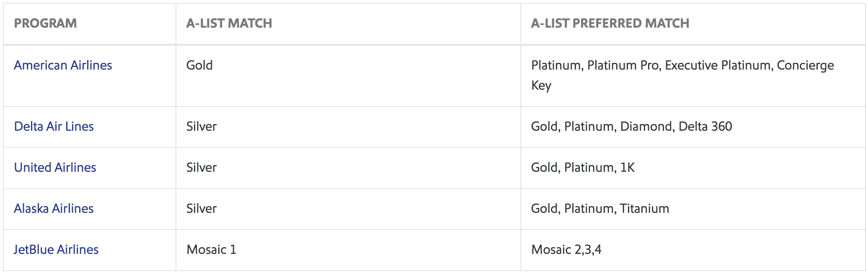
Task: Click the Mosaic 2,3,4 cell
Action: [566, 250]
